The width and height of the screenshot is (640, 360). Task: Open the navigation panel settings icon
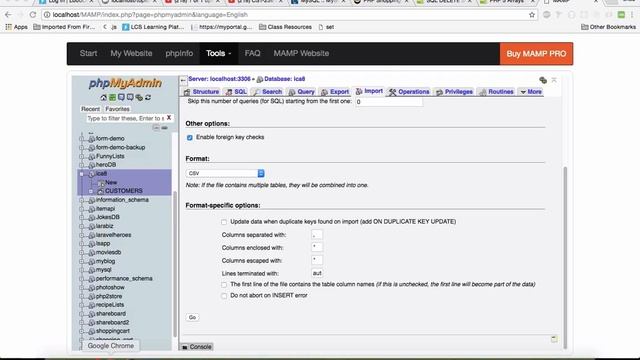[x=139, y=97]
